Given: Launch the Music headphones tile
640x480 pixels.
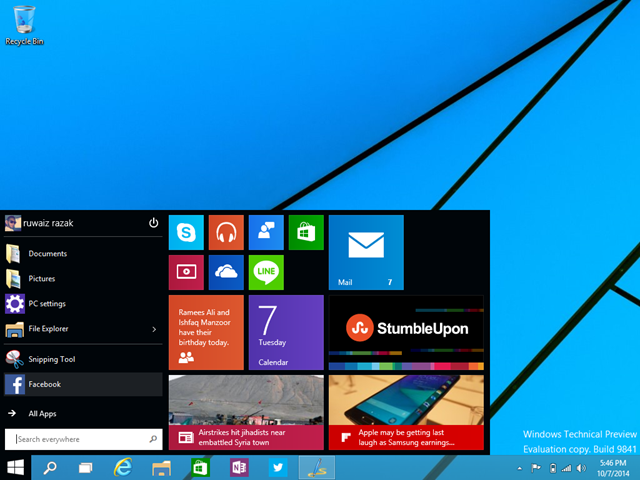Looking at the screenshot, I should 227,232.
